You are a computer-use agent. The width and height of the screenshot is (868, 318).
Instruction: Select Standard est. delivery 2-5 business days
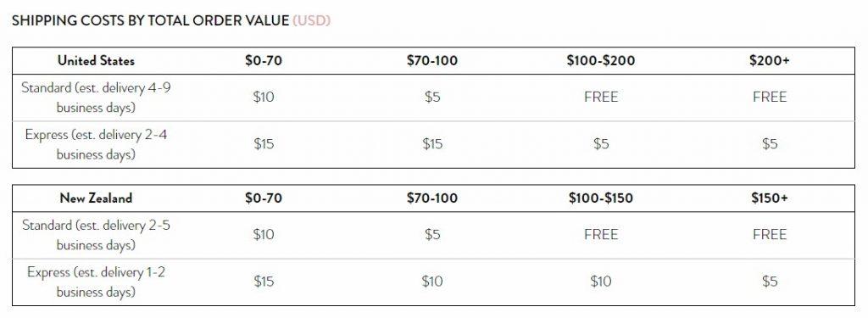97,235
